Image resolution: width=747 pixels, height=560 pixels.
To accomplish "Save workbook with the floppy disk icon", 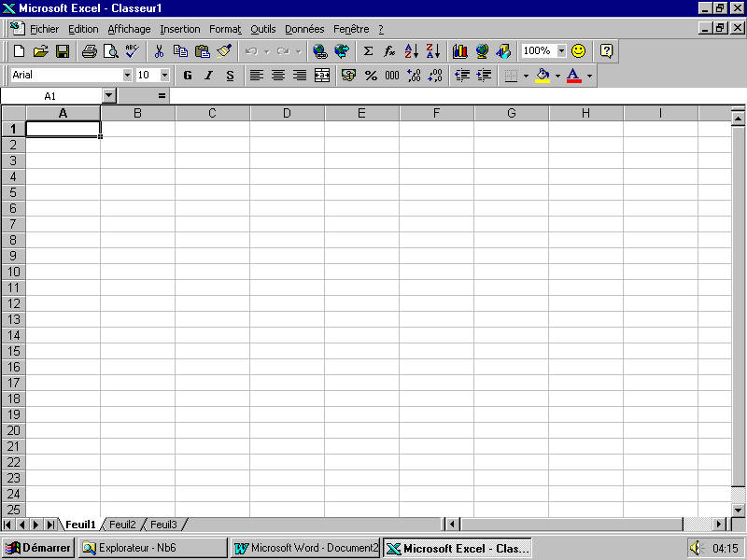I will point(63,51).
